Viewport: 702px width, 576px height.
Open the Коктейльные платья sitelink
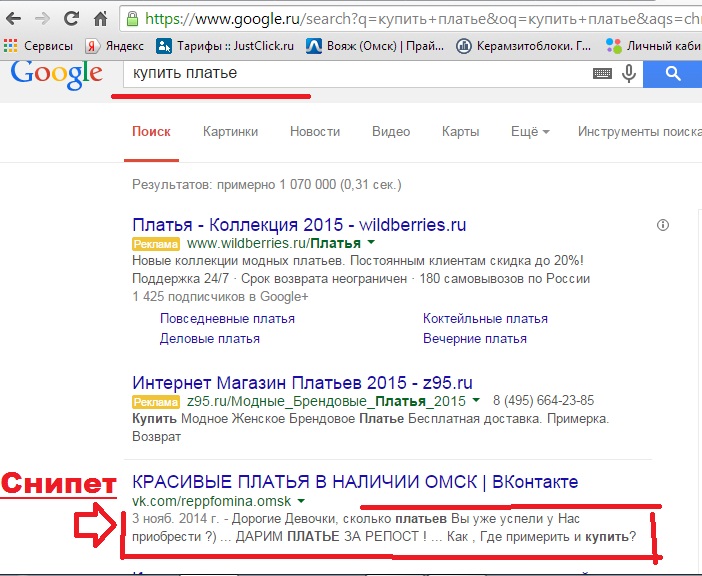tap(485, 319)
